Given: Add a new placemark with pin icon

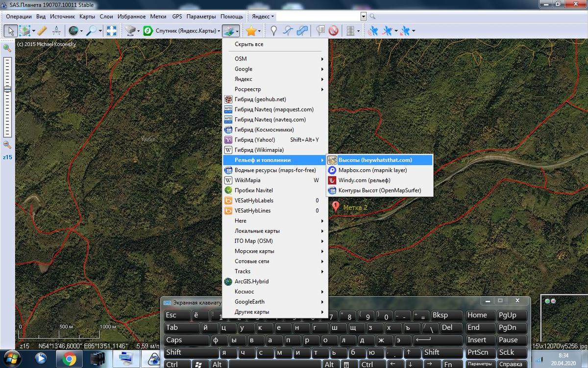Looking at the screenshot, I should (x=274, y=31).
